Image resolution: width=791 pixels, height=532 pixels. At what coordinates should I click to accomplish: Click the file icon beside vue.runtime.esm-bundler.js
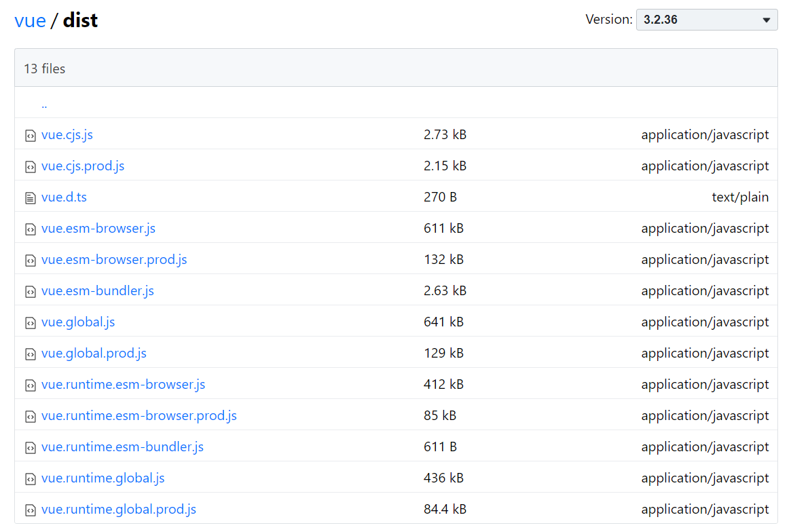coord(31,449)
